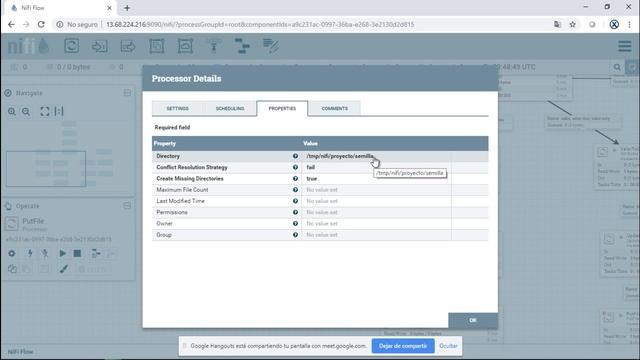Select the Owner No value set cell
Viewport: 640px width, 360px height.
click(376, 223)
